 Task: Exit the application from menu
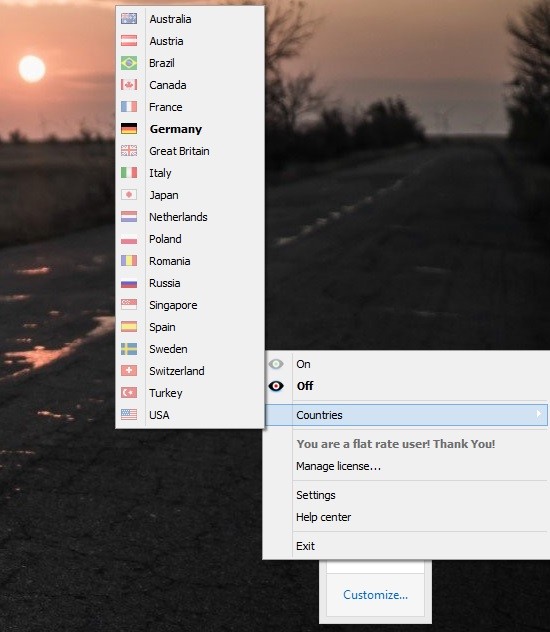[305, 546]
